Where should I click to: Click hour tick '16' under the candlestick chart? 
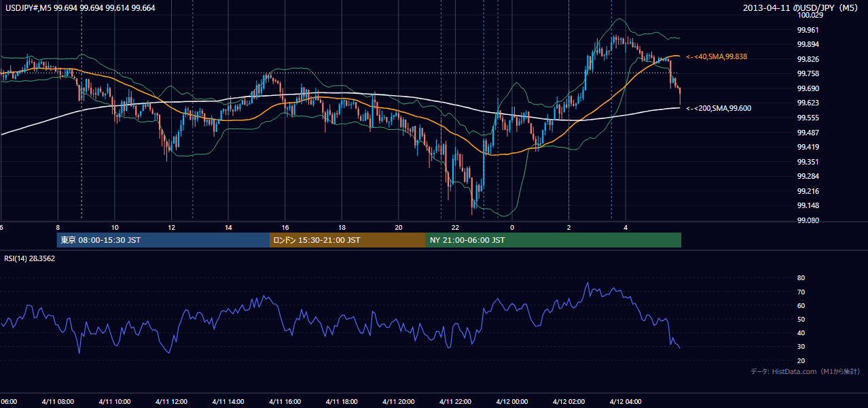(285, 227)
